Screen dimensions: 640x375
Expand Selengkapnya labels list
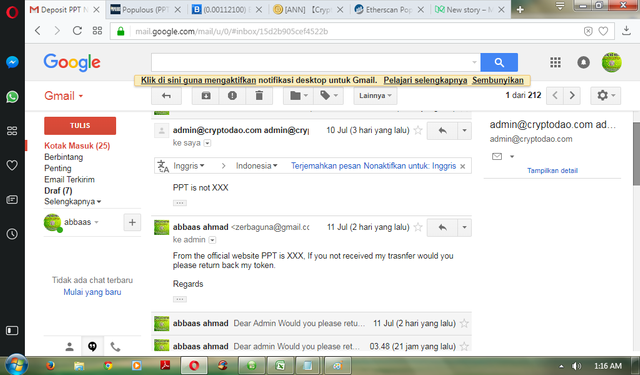click(73, 202)
